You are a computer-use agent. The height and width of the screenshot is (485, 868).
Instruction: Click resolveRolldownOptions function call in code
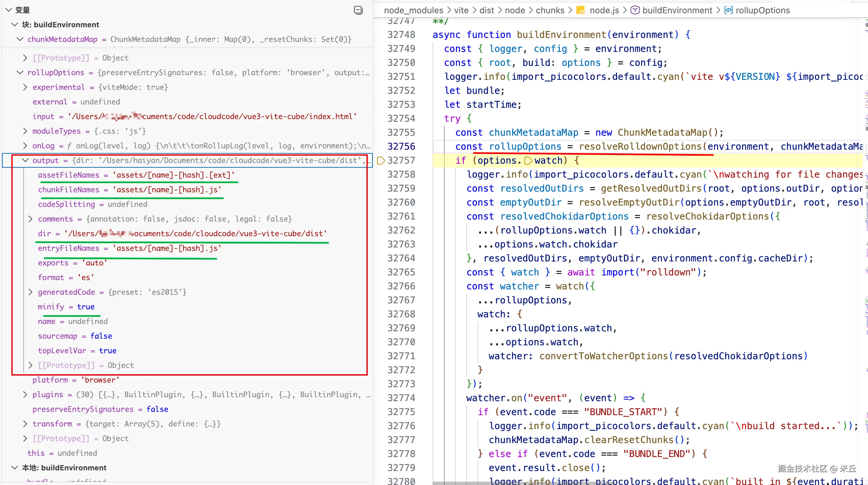[640, 146]
